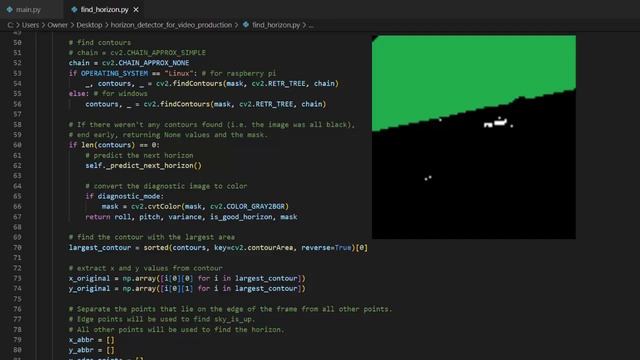The height and width of the screenshot is (360, 640).
Task: Click line number 60 in gutter
Action: tap(17, 145)
